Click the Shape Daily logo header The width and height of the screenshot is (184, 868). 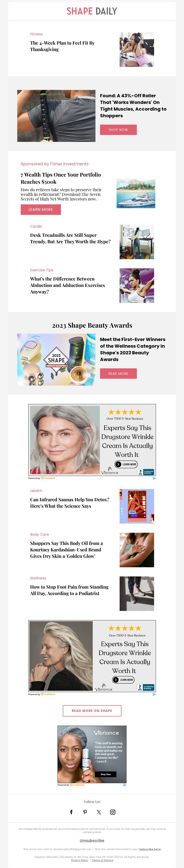pos(92,11)
